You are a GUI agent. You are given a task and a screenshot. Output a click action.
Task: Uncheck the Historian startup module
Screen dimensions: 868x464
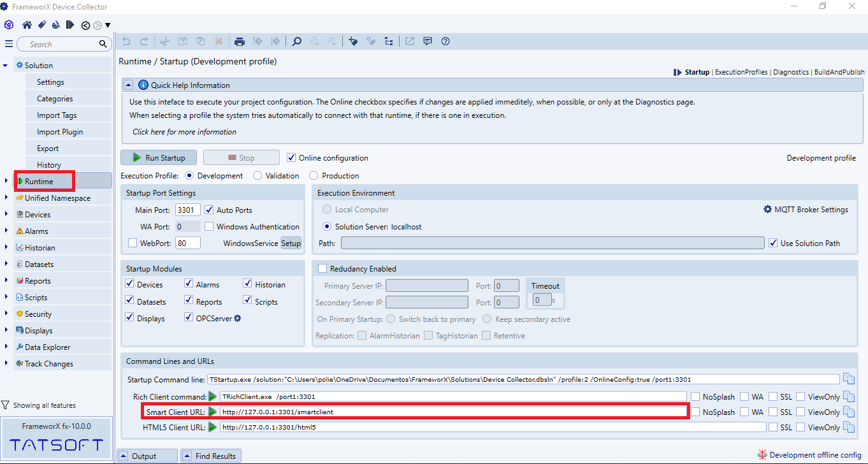(247, 284)
